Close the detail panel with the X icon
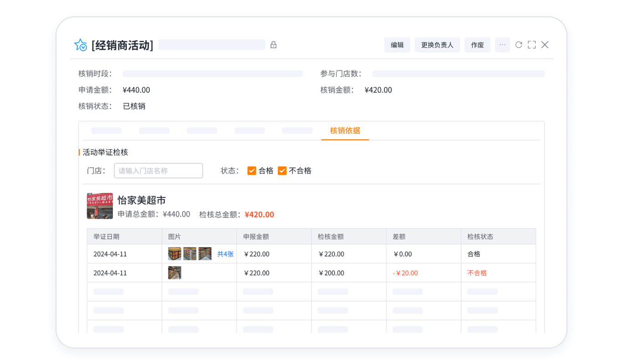The height and width of the screenshot is (364, 623). point(545,45)
